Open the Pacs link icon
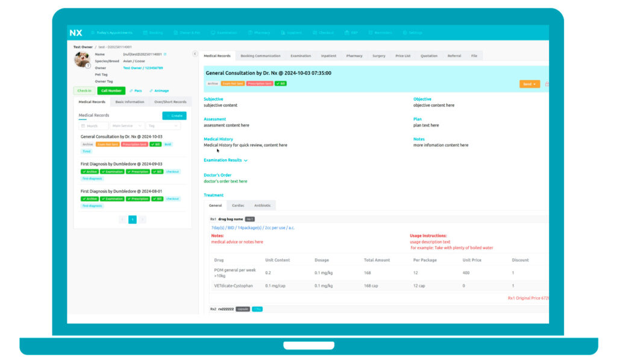 pos(136,91)
